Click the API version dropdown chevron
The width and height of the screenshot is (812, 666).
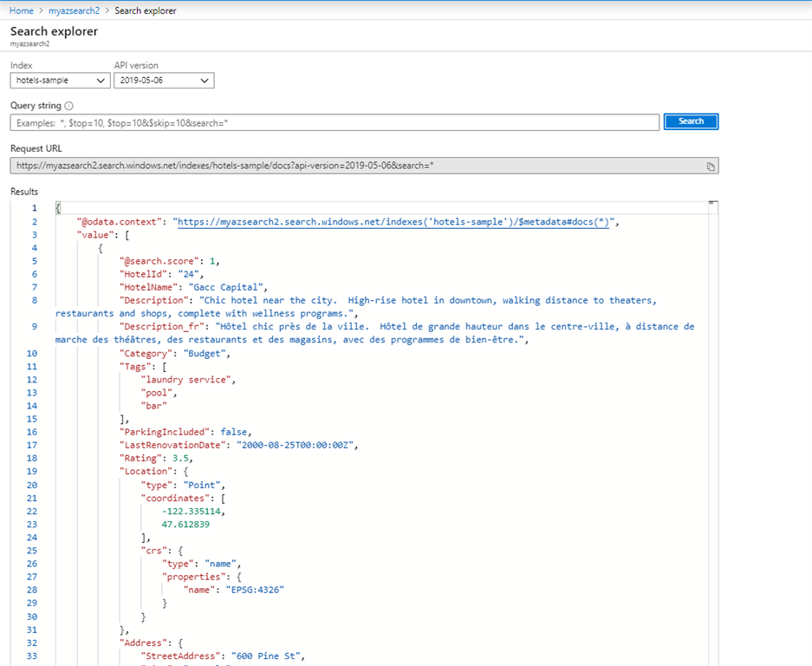coord(206,80)
